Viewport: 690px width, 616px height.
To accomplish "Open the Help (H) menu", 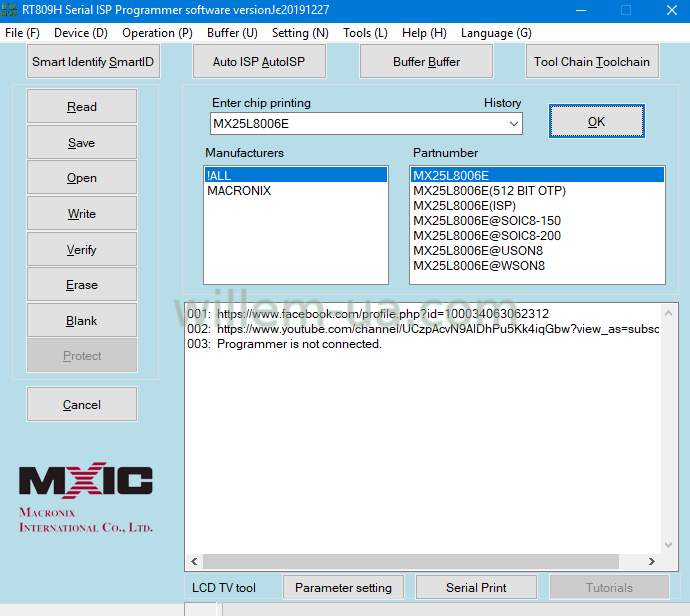I will pos(424,33).
